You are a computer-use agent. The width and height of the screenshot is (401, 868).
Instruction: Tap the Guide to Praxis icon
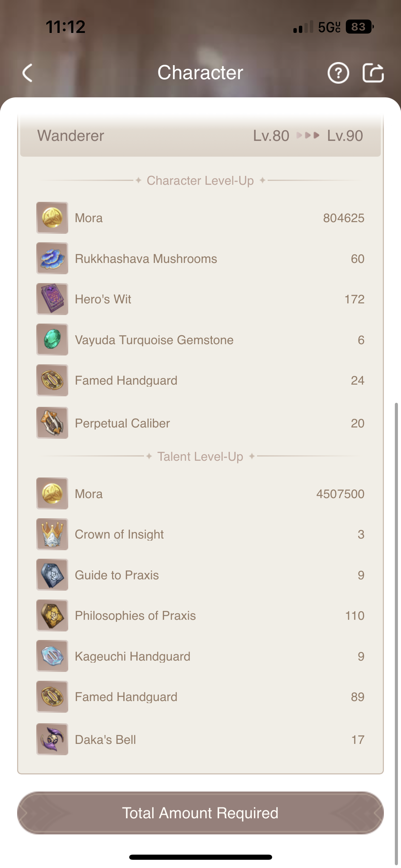[x=52, y=575]
